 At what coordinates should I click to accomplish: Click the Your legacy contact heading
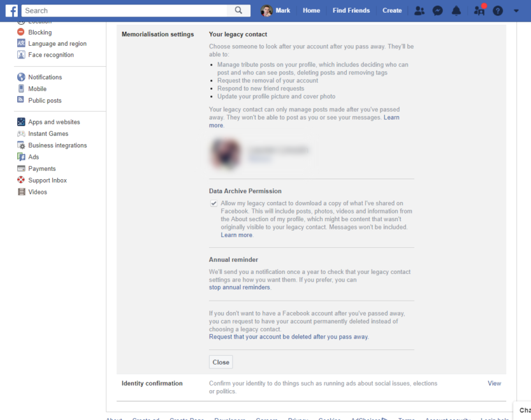pos(238,34)
